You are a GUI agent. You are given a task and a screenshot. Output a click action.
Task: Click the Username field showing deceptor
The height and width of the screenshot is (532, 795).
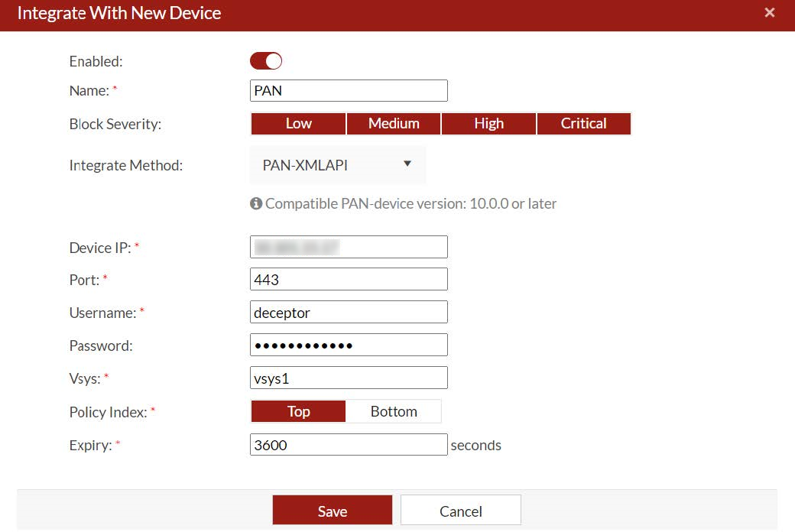(349, 312)
